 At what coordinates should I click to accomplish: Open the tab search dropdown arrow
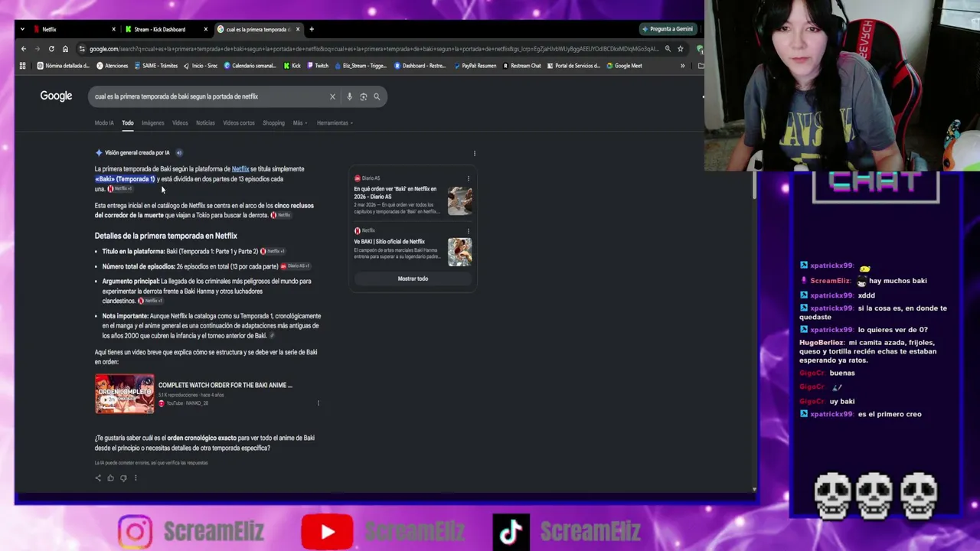tap(22, 29)
